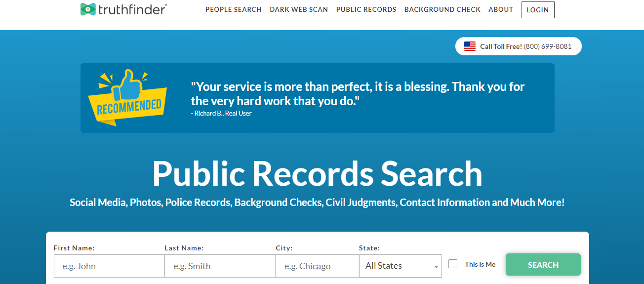
Task: Click the green Search button
Action: 543,265
